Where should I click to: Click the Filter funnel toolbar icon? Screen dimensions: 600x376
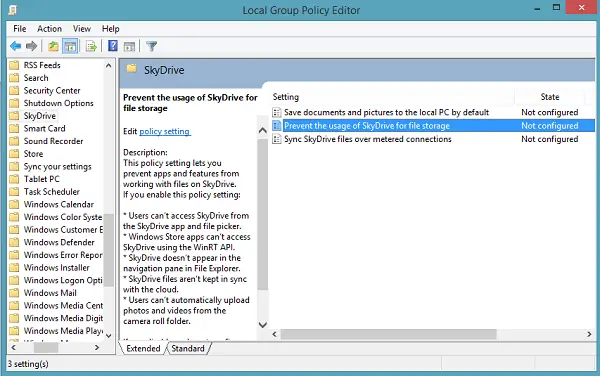click(x=152, y=46)
